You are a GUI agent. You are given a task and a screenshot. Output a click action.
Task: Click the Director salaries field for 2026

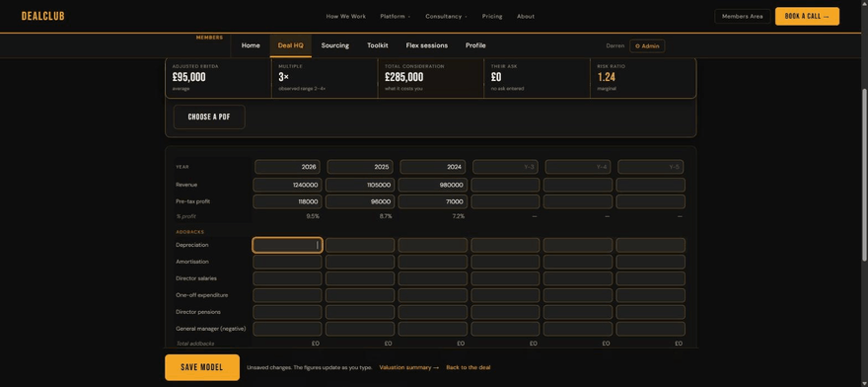pyautogui.click(x=287, y=278)
